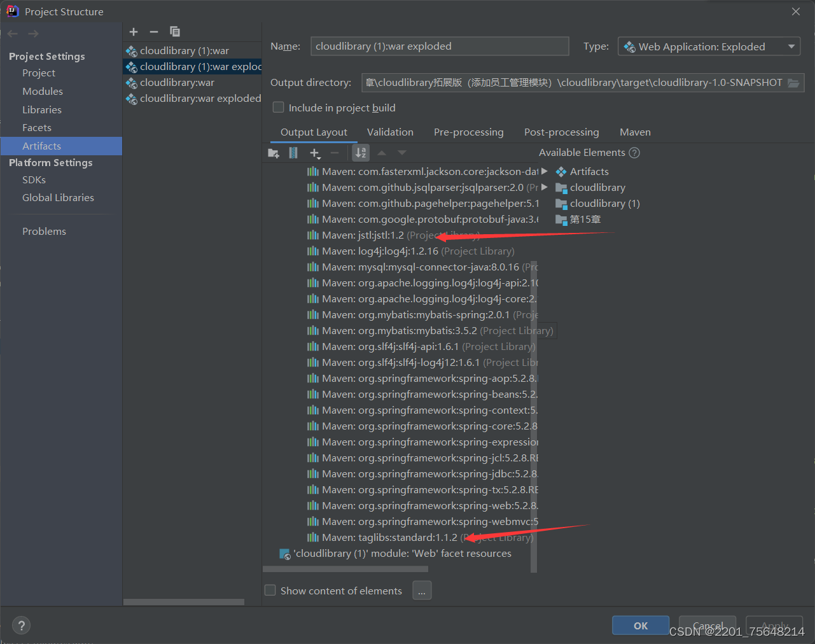This screenshot has width=815, height=644.
Task: Select the spring-jdbc library row
Action: tap(422, 474)
